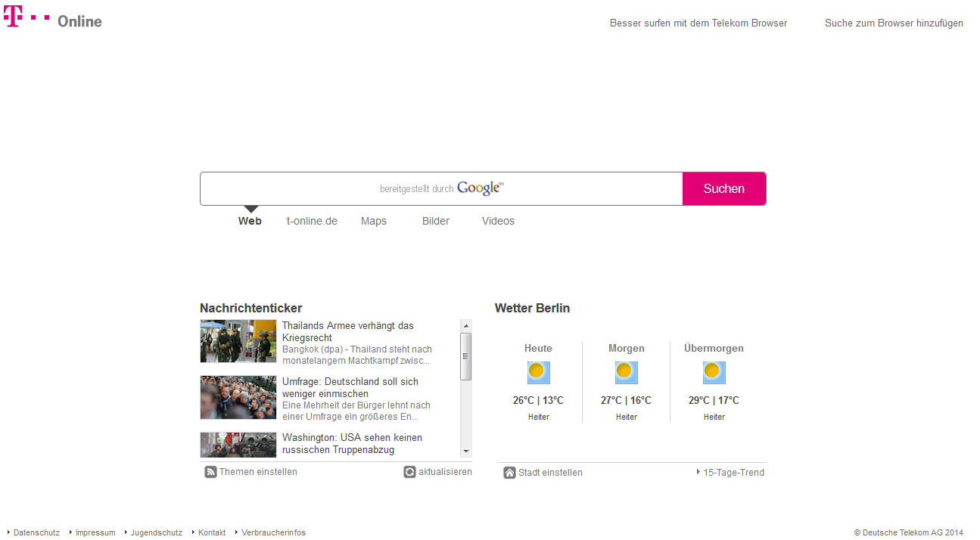Click the Suchen button

pyautogui.click(x=724, y=188)
